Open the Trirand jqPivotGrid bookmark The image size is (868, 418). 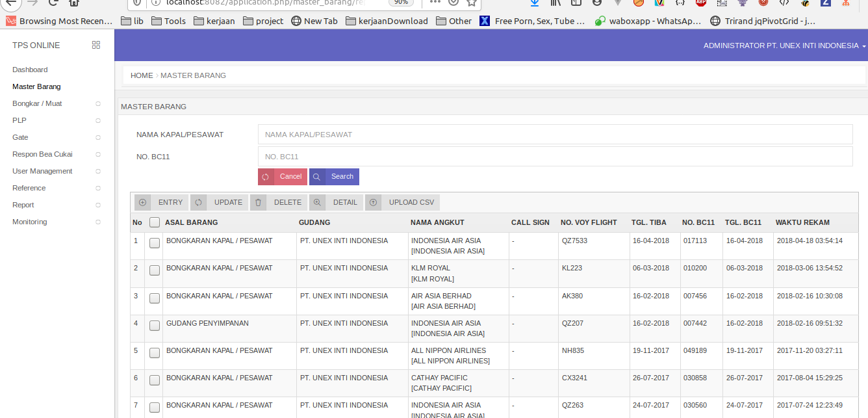[x=763, y=21]
